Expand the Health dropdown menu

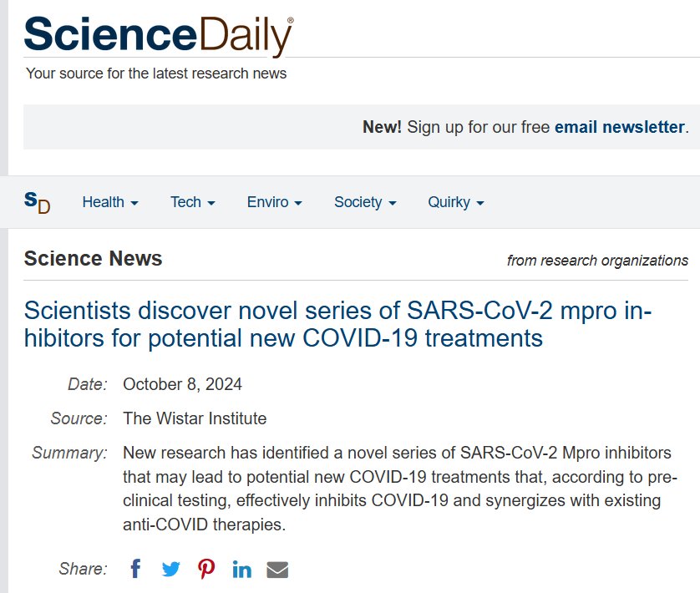click(x=110, y=202)
